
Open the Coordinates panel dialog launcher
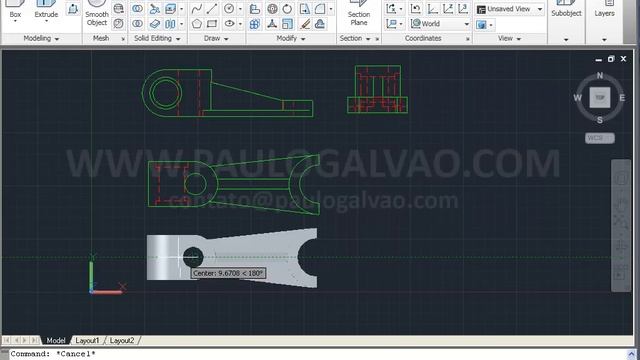point(468,39)
